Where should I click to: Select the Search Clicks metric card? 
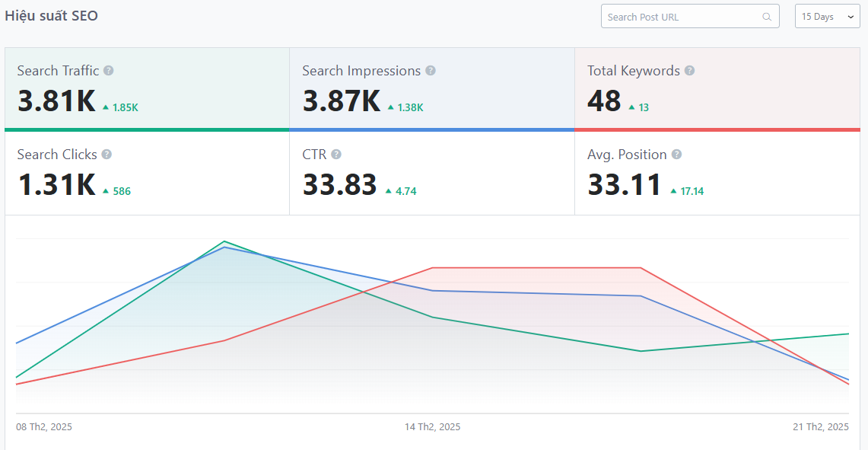(x=147, y=174)
